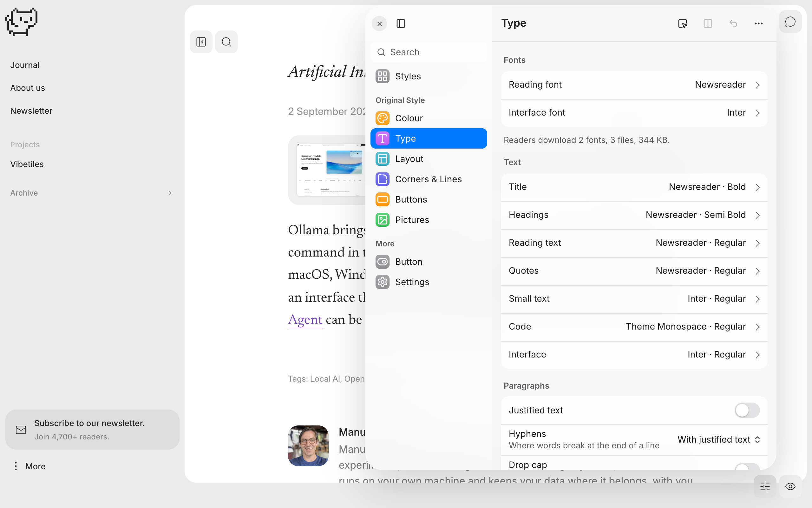This screenshot has width=812, height=508.
Task: Open Corners & Lines section
Action: click(x=429, y=179)
